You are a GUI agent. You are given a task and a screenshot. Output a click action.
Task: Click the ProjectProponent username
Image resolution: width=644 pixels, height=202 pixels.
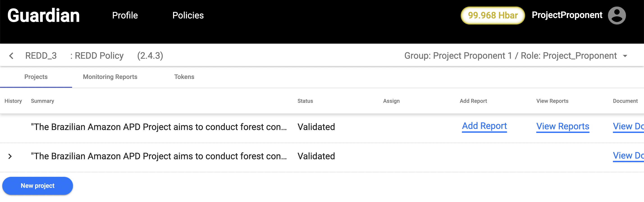(x=567, y=15)
